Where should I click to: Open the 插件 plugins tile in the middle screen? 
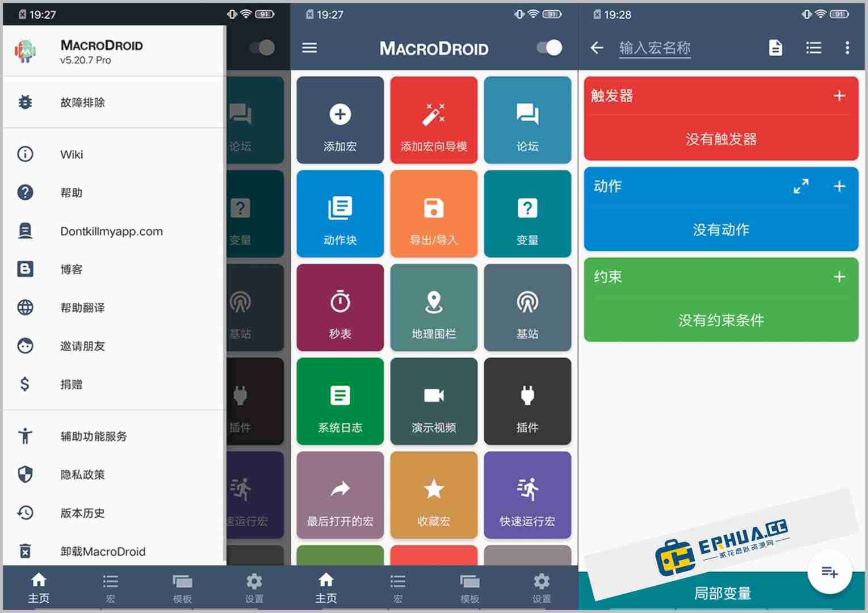tap(527, 401)
